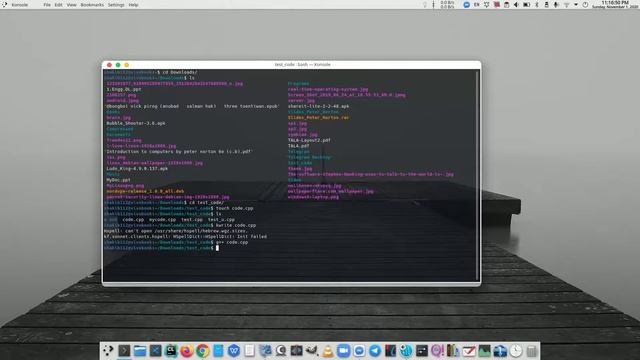Viewport: 640px width, 360px height.
Task: Click TALA.pdf in the terminal listing
Action: 298,146
